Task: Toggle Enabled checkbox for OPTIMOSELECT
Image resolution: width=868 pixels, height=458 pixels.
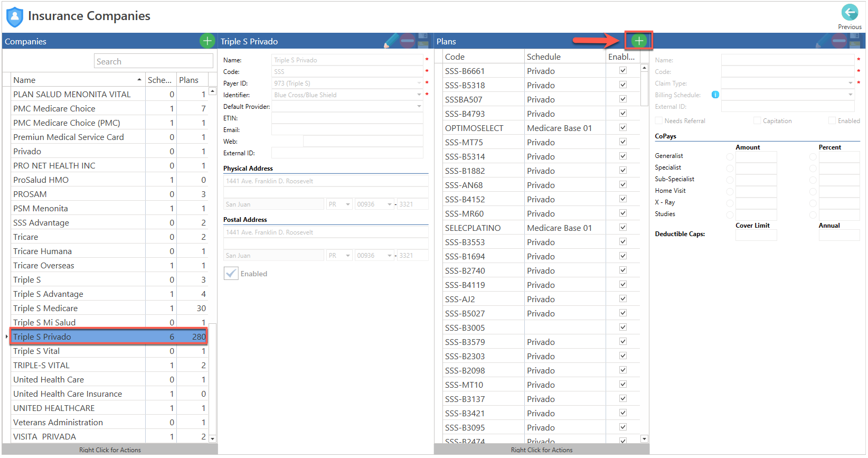Action: [623, 127]
